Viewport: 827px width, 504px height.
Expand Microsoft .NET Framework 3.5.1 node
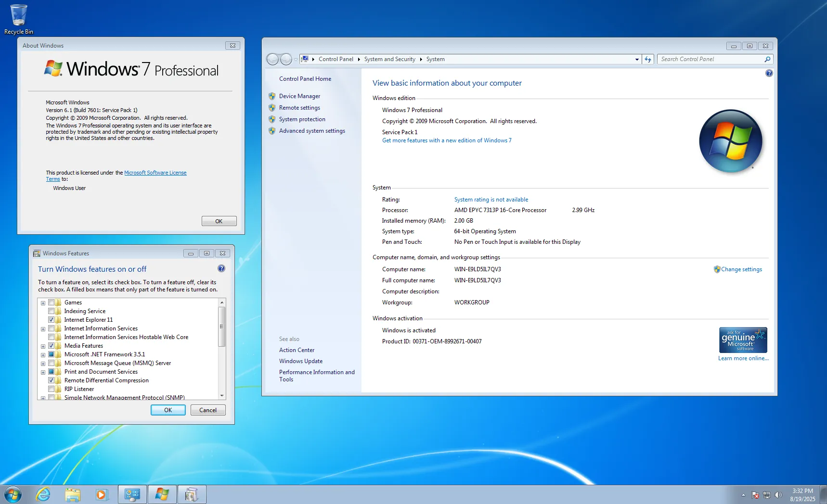click(43, 355)
